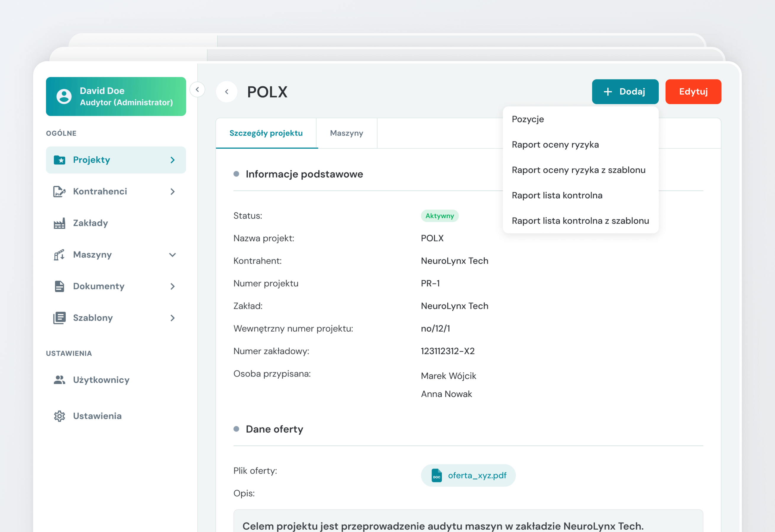Click the Aktywny status badge
775x532 pixels.
[x=440, y=216]
